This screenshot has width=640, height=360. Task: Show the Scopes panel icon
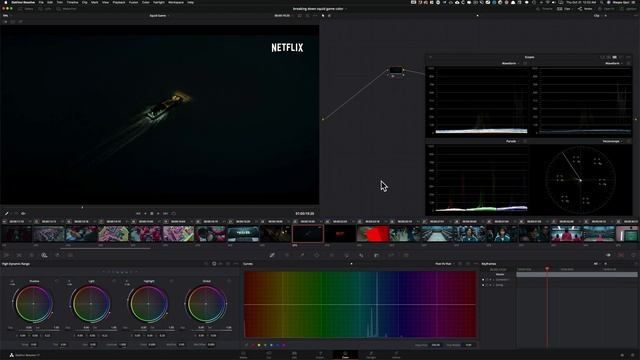621,255
